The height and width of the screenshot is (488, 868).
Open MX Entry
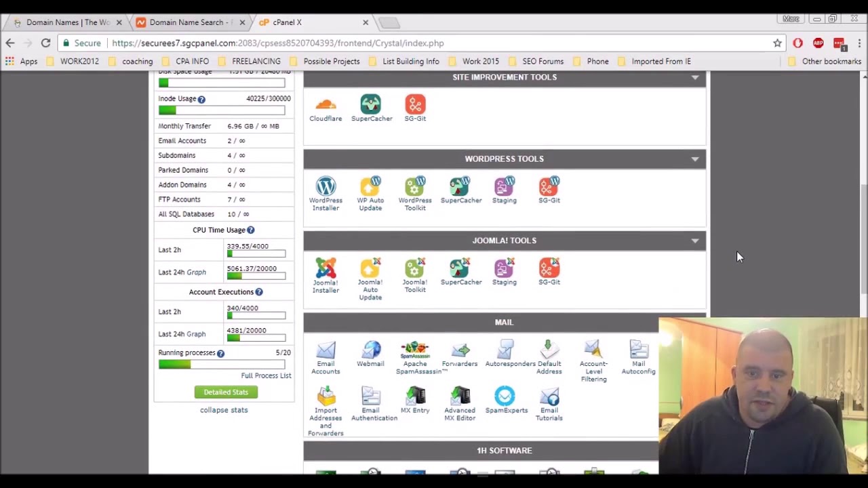[x=415, y=401]
